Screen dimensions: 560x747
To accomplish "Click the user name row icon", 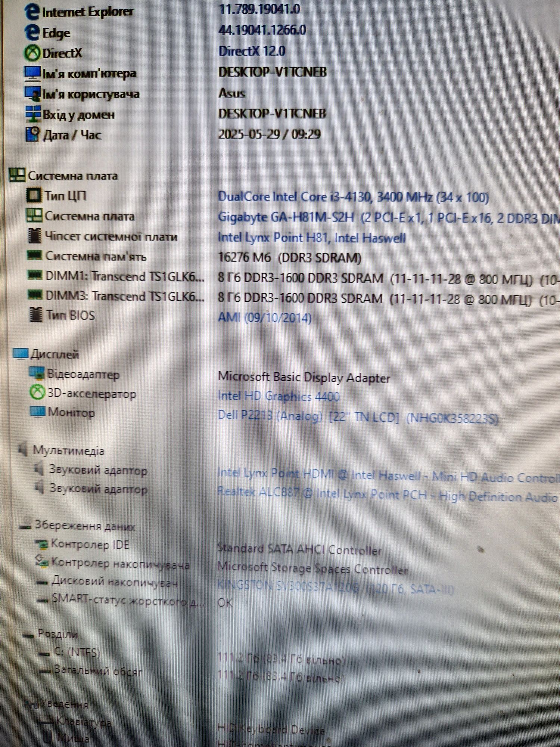I will tap(32, 94).
